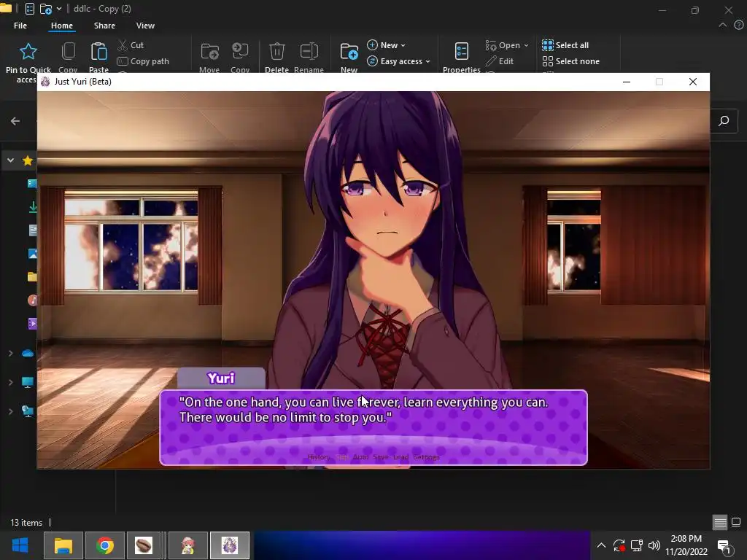Screen dimensions: 747x560
Task: Show hidden system tray icons
Action: (601, 545)
